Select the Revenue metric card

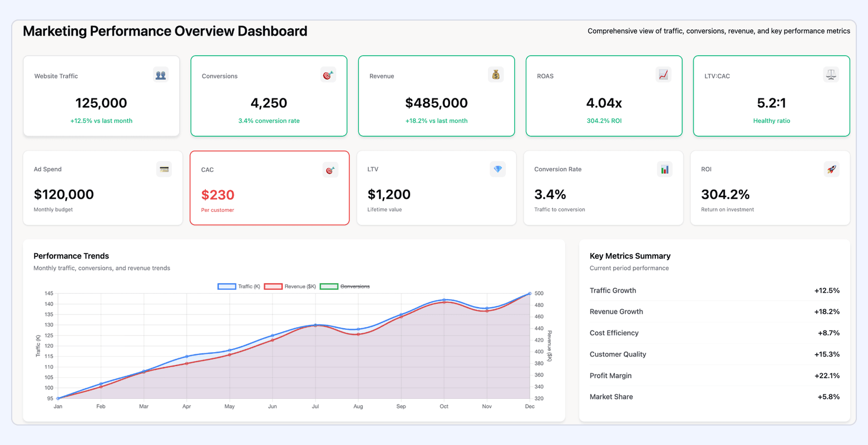(x=436, y=96)
